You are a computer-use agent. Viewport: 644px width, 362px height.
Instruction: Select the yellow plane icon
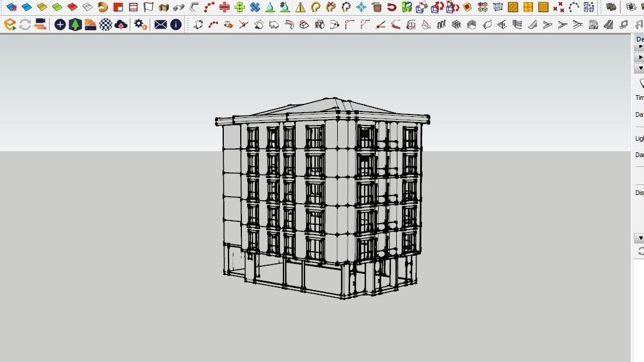[x=42, y=7]
